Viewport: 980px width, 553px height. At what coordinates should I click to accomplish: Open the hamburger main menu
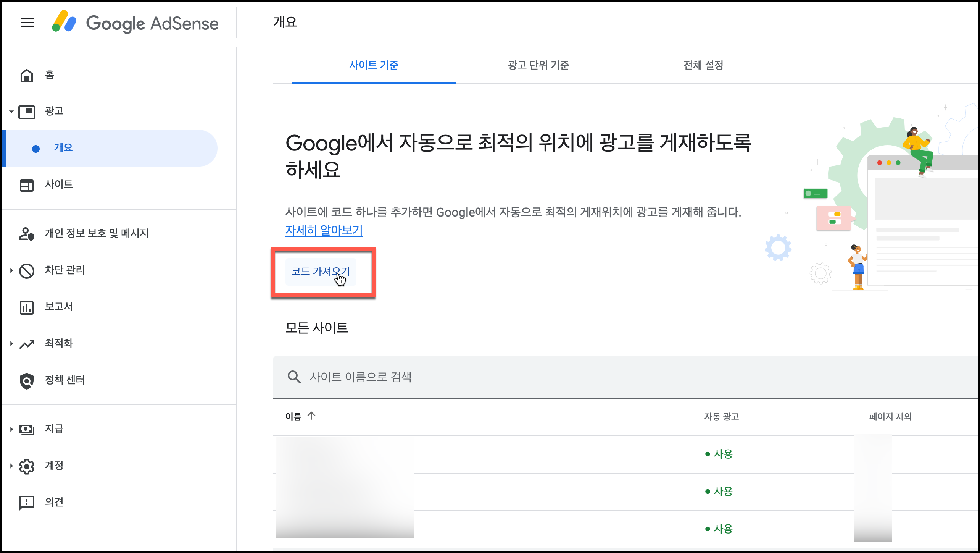(27, 23)
